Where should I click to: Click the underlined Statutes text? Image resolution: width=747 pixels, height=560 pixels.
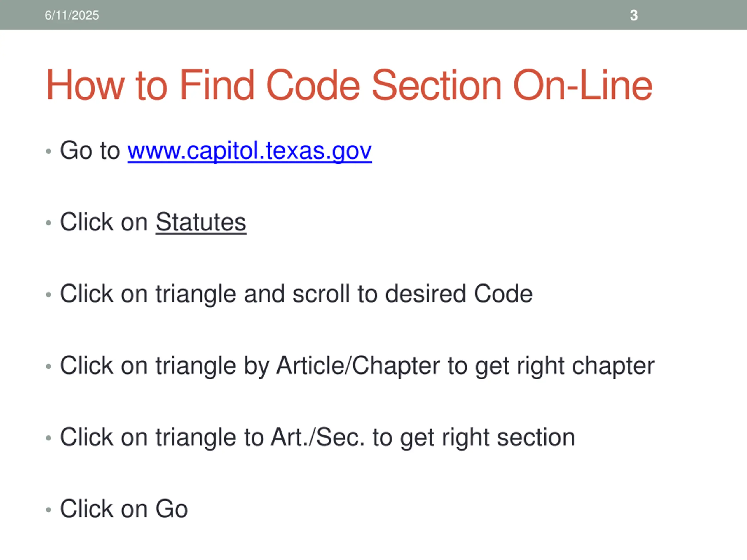201,222
